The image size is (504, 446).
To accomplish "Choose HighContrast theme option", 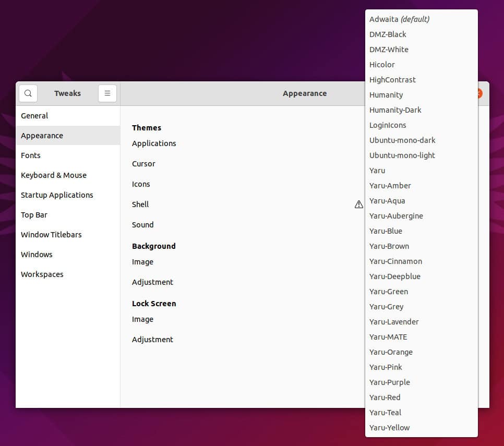I will pyautogui.click(x=422, y=80).
